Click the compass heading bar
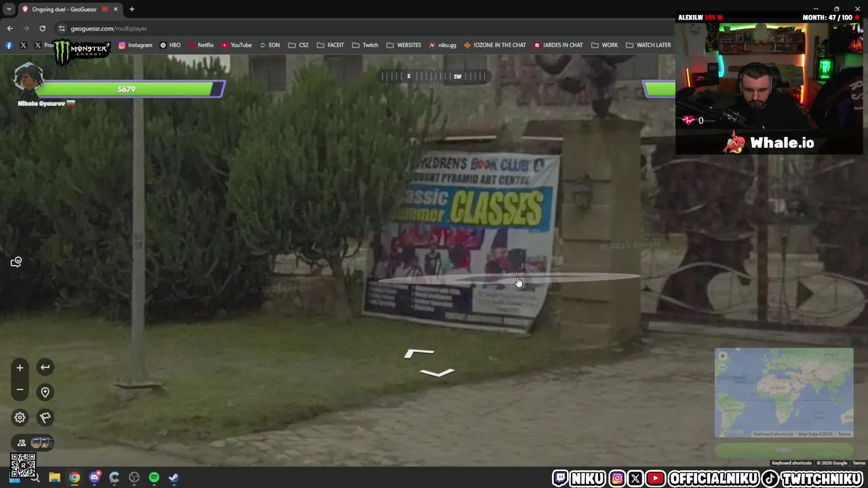868x488 pixels. [x=434, y=77]
